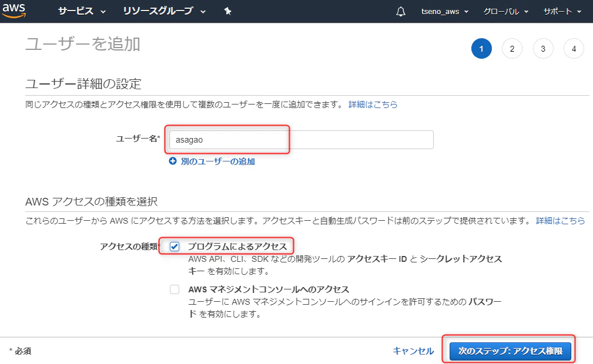593x364 pixels.
Task: Click plus icon beside 別のユーザーの追加
Action: 173,161
